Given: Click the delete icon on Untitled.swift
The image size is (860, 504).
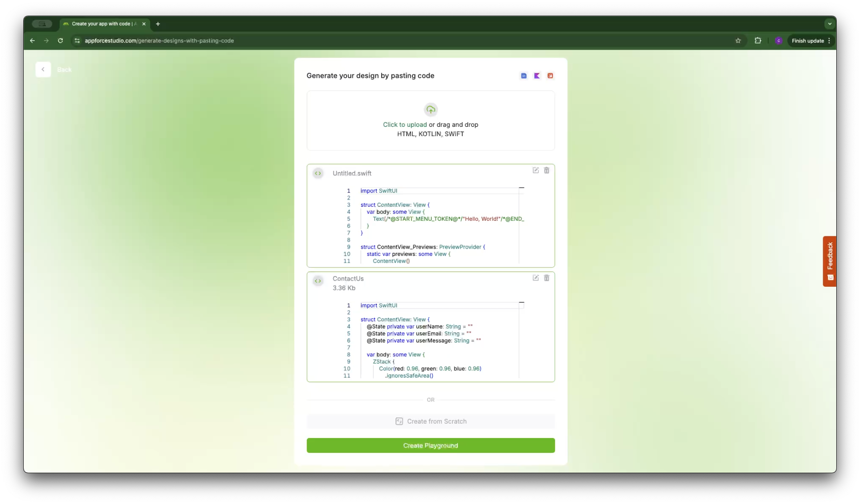Looking at the screenshot, I should click(546, 170).
